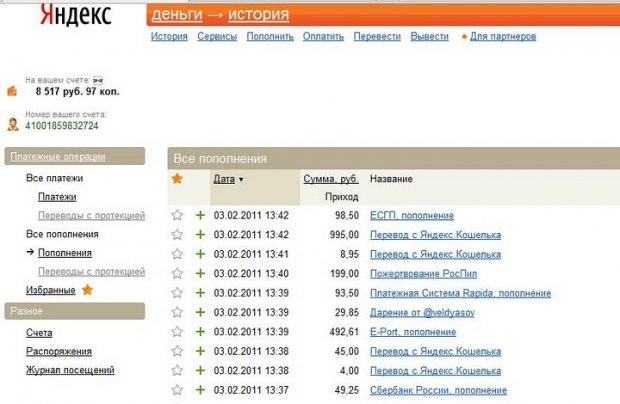This screenshot has width=620, height=404.
Task: Click account number 41001859832724
Action: (62, 126)
